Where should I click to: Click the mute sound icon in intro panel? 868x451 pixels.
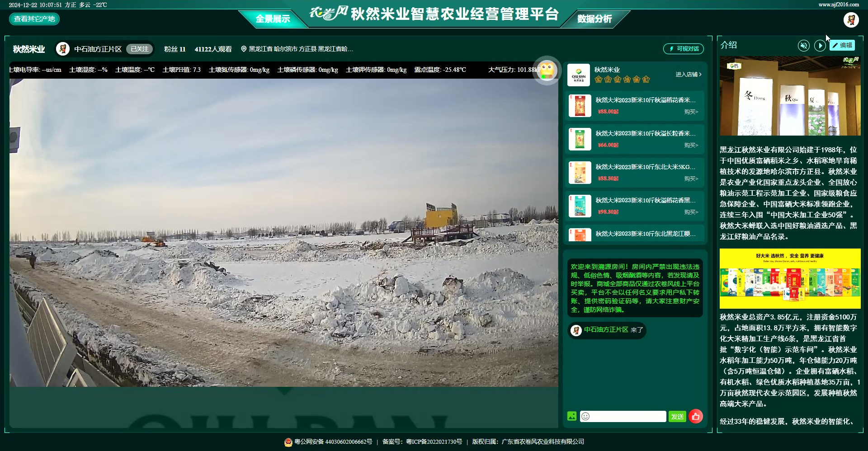tap(803, 46)
